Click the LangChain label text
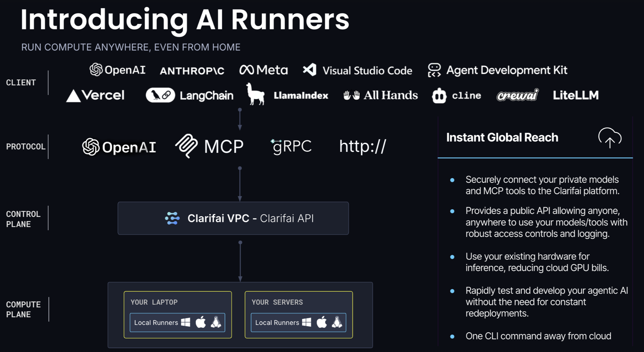Screen dimensions: 644x352 coord(206,96)
